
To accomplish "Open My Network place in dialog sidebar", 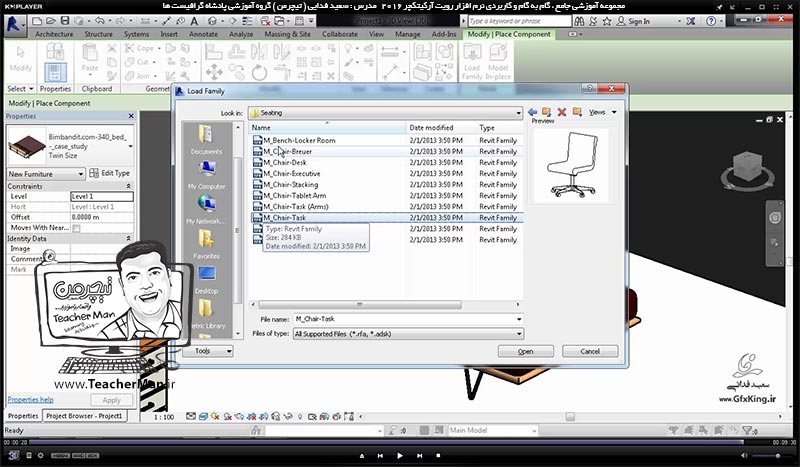I will point(206,209).
